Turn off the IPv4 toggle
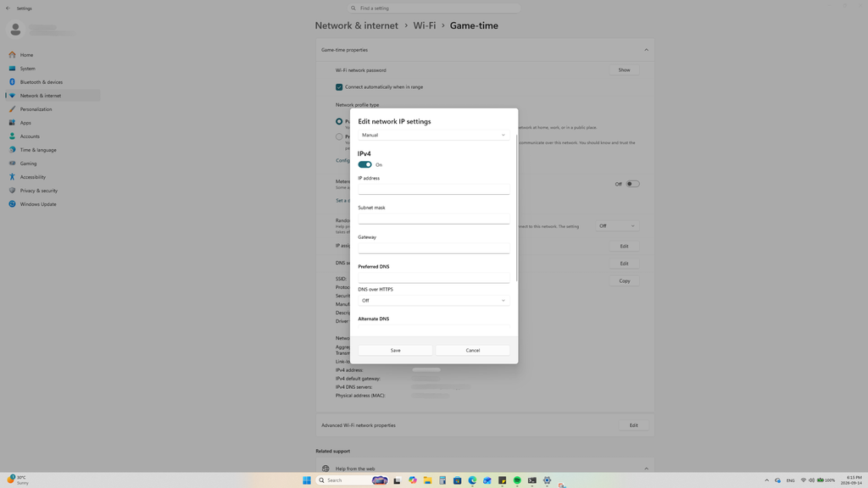This screenshot has width=868, height=488. click(x=364, y=164)
